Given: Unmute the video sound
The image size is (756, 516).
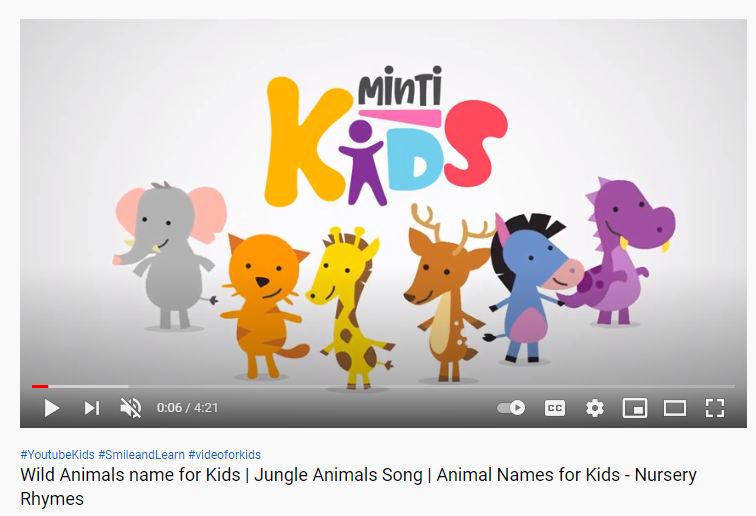Looking at the screenshot, I should 130,408.
